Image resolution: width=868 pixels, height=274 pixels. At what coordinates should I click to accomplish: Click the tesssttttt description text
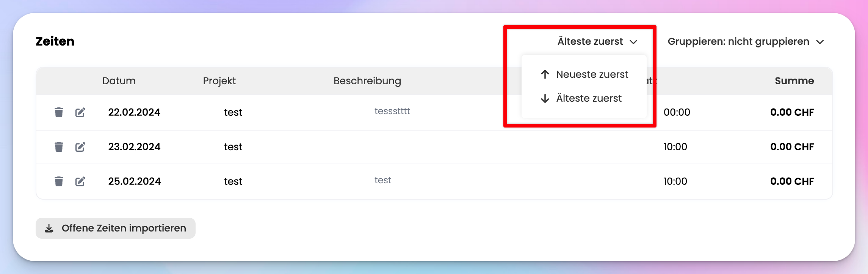pos(392,111)
